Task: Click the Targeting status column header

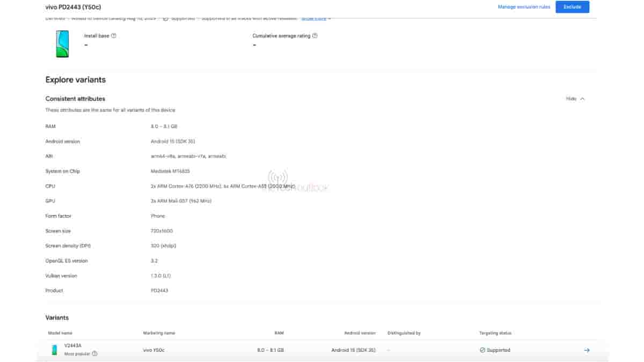Action: [x=495, y=333]
